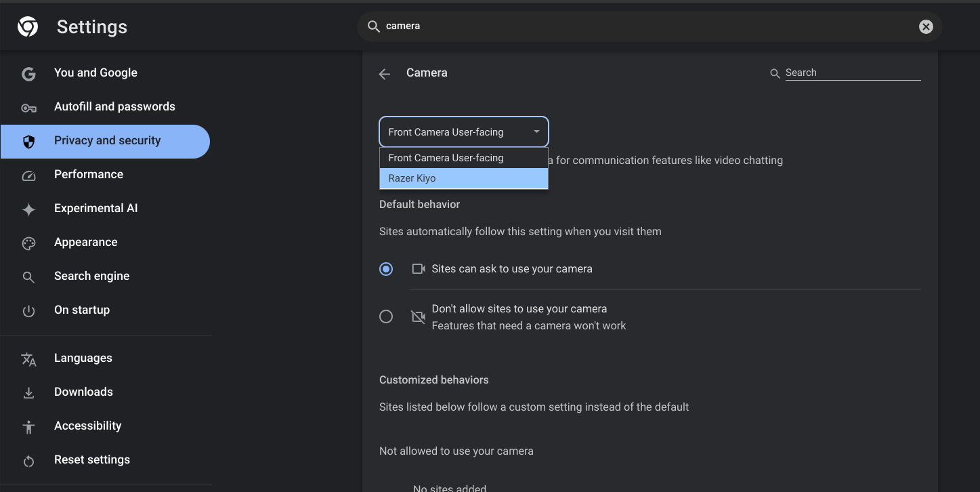
Task: Collapse the Front Camera User-facing dropdown
Action: (463, 132)
